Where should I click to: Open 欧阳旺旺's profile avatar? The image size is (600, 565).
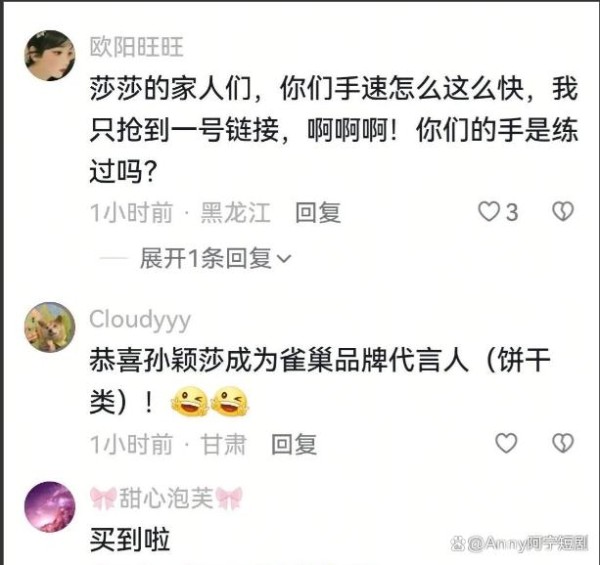click(50, 55)
